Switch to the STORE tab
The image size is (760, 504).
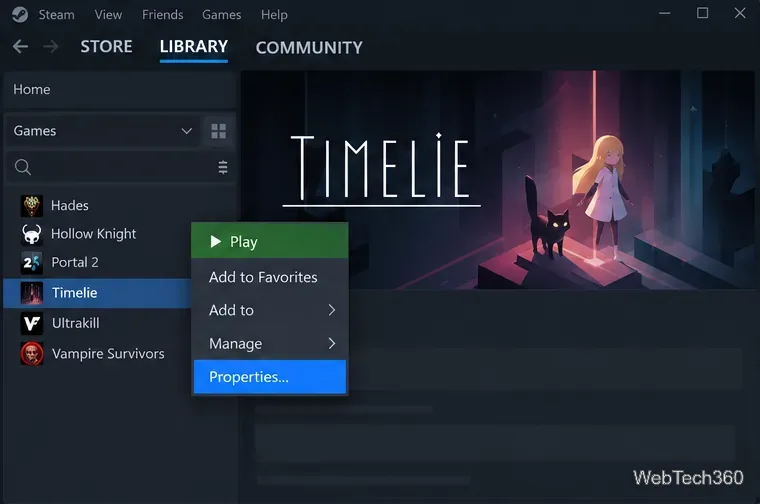point(106,47)
